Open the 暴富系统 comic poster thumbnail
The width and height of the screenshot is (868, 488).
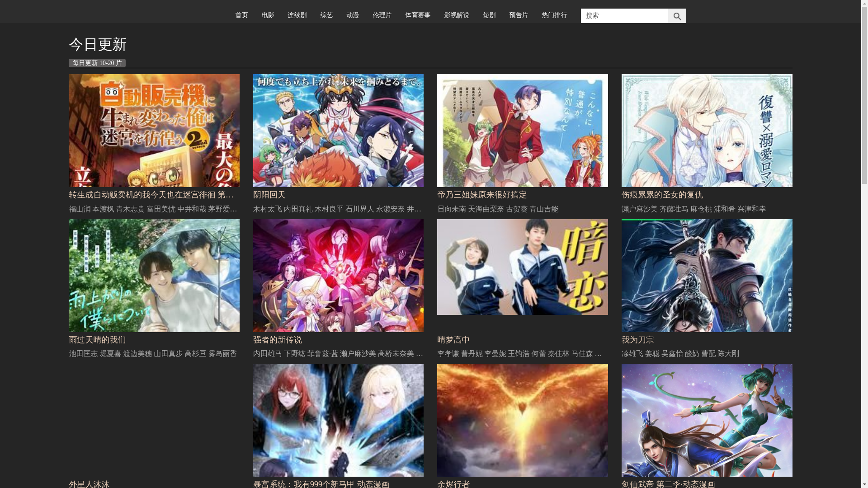click(x=338, y=420)
